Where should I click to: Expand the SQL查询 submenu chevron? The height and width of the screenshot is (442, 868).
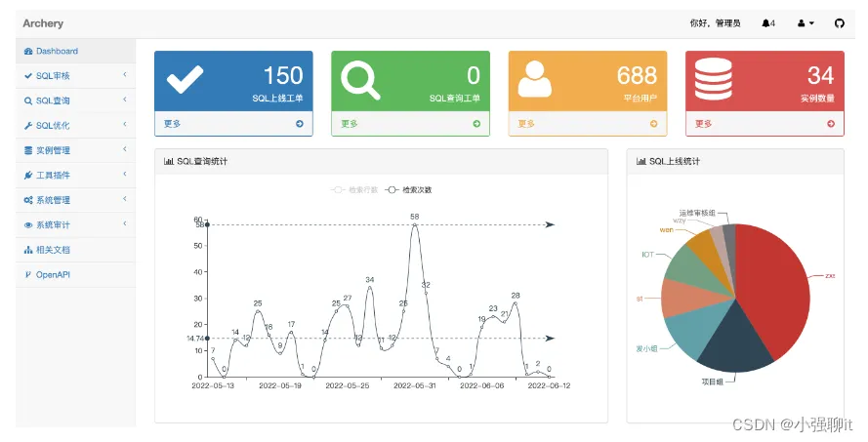coord(125,100)
